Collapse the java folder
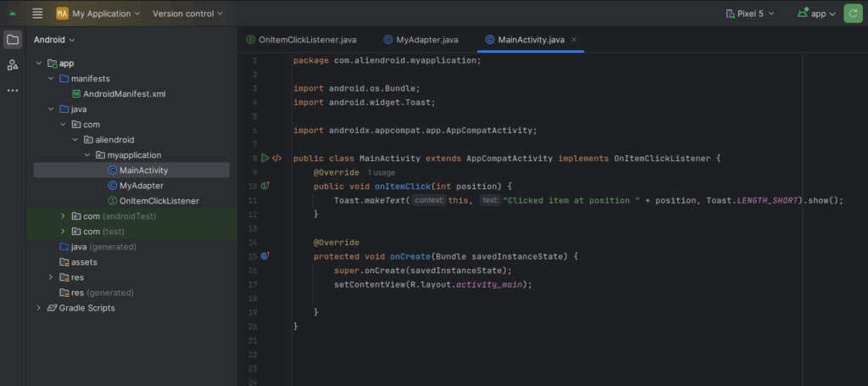 51,109
